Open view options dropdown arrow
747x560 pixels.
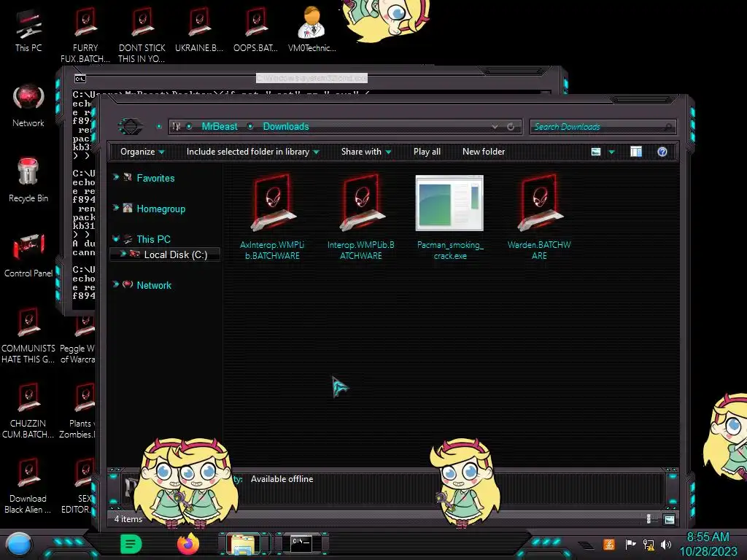point(612,152)
